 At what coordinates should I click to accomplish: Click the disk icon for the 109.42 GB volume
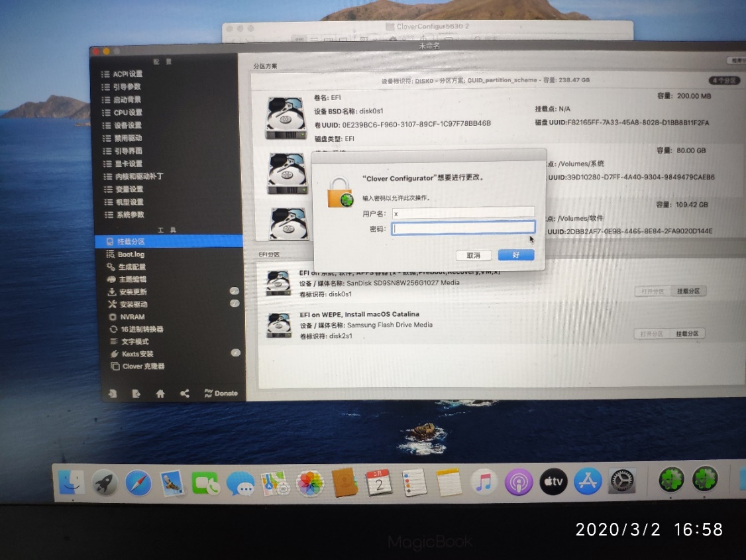tap(288, 223)
